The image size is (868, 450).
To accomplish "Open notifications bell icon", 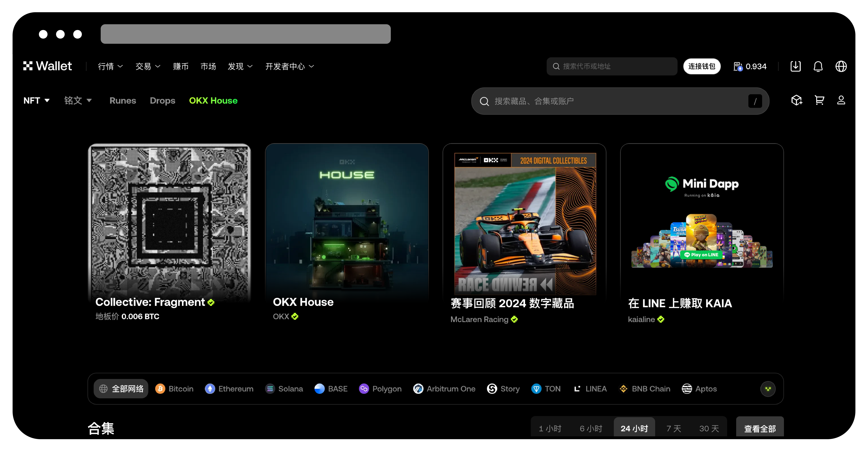I will [818, 66].
